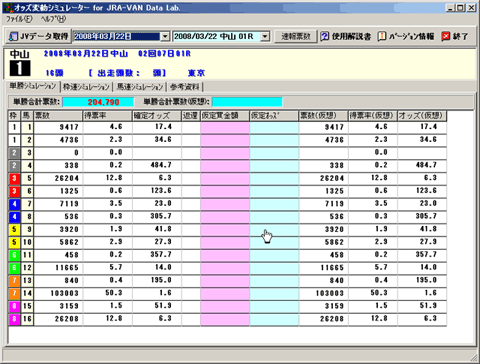The height and width of the screenshot is (364, 480).
Task: Open the 使用解説書 help icon
Action: coord(325,36)
